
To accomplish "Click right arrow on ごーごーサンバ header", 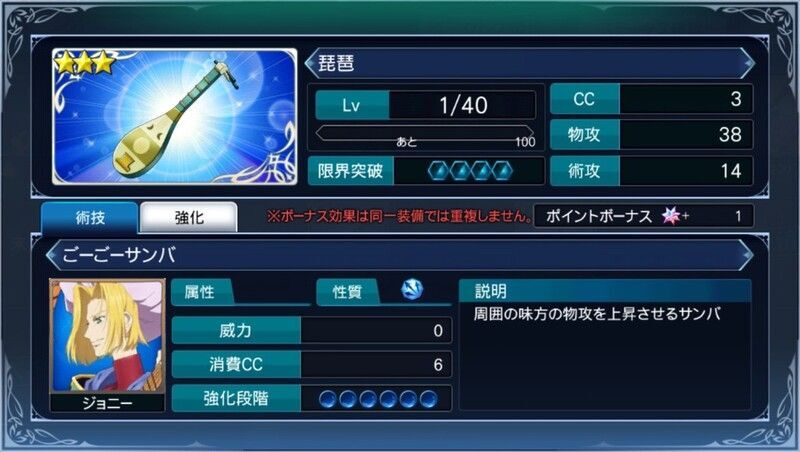I will click(x=746, y=255).
